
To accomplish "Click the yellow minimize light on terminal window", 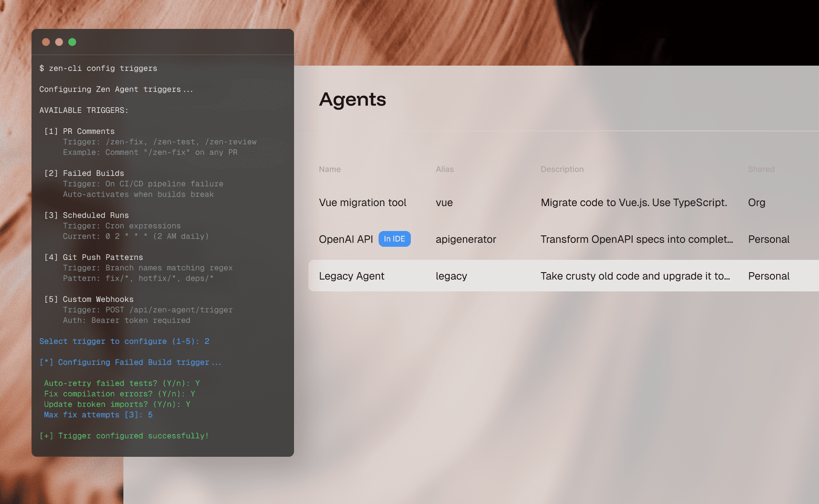I will pyautogui.click(x=59, y=42).
